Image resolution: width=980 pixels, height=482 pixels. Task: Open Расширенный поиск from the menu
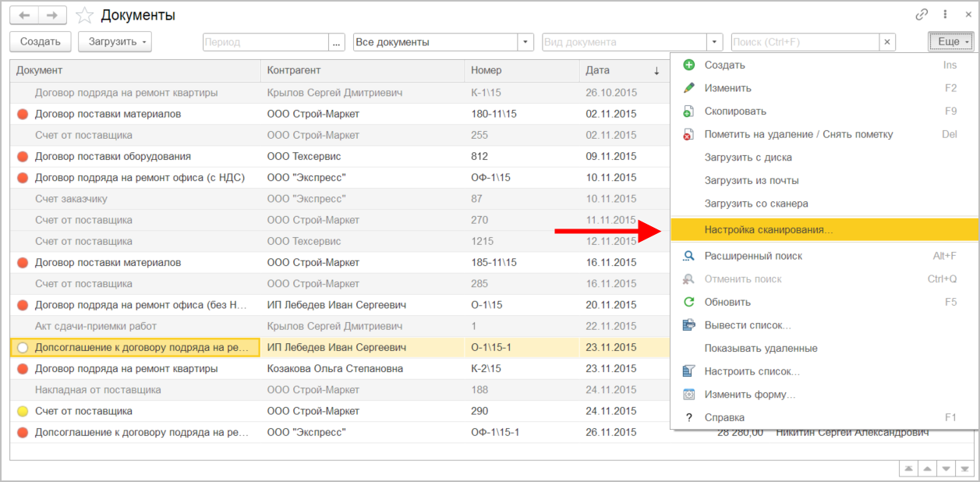(x=752, y=256)
